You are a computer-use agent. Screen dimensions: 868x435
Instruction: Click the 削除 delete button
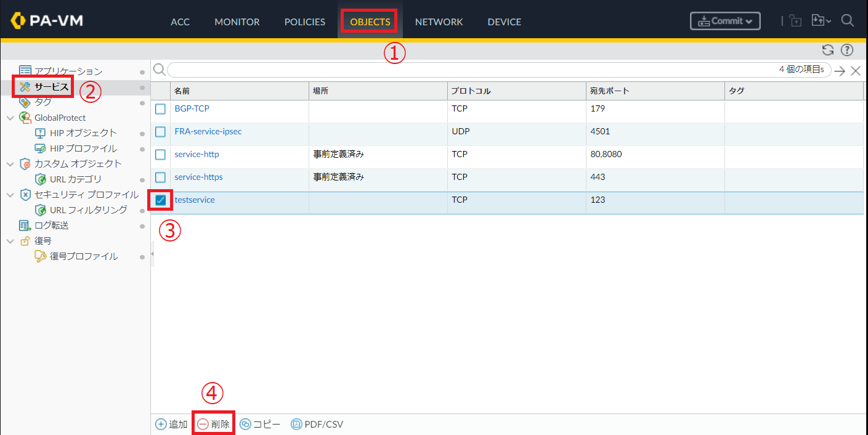click(213, 425)
